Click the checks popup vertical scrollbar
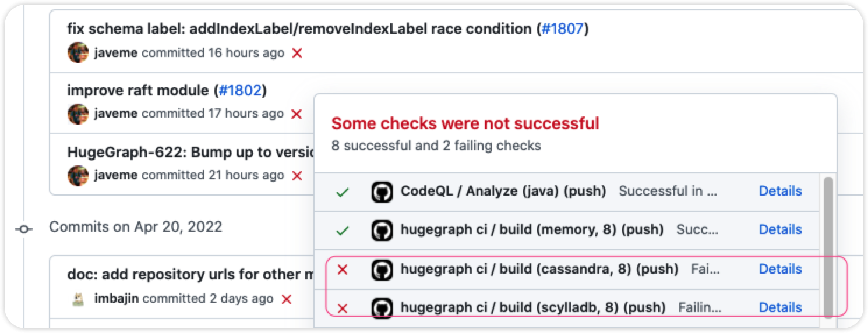 828,245
